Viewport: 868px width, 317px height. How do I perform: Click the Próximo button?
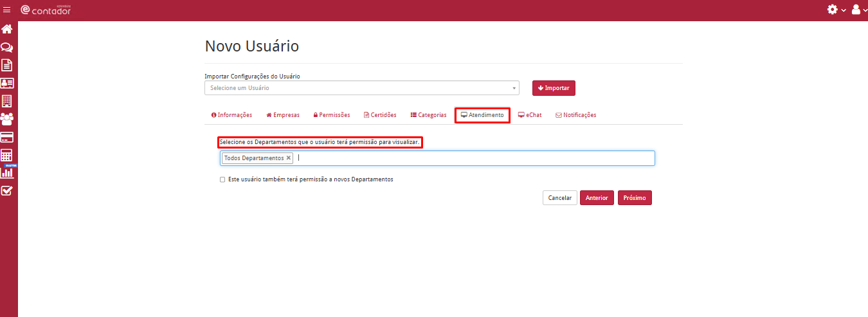tap(635, 198)
